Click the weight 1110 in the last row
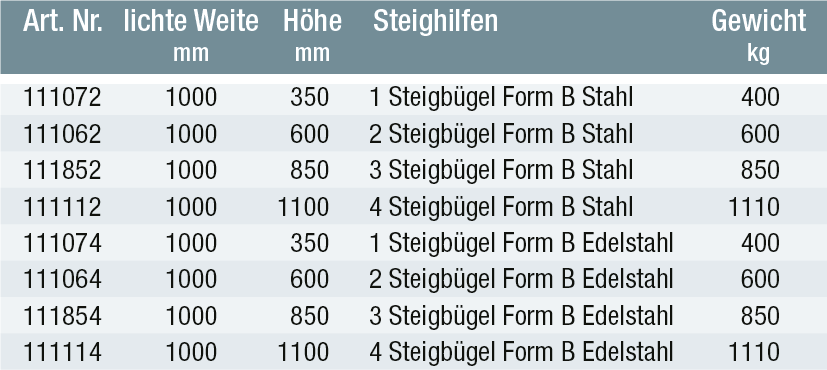The height and width of the screenshot is (370, 827). (x=754, y=352)
